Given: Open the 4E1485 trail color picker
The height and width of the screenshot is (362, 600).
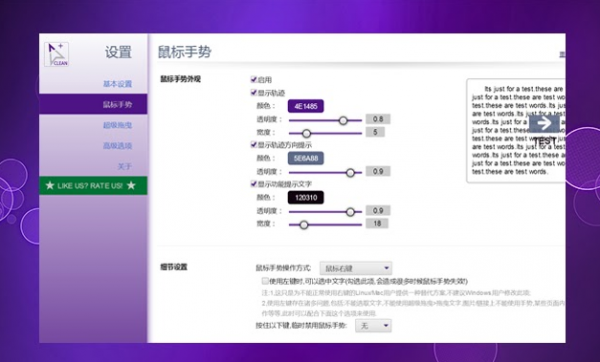Looking at the screenshot, I should pyautogui.click(x=306, y=106).
